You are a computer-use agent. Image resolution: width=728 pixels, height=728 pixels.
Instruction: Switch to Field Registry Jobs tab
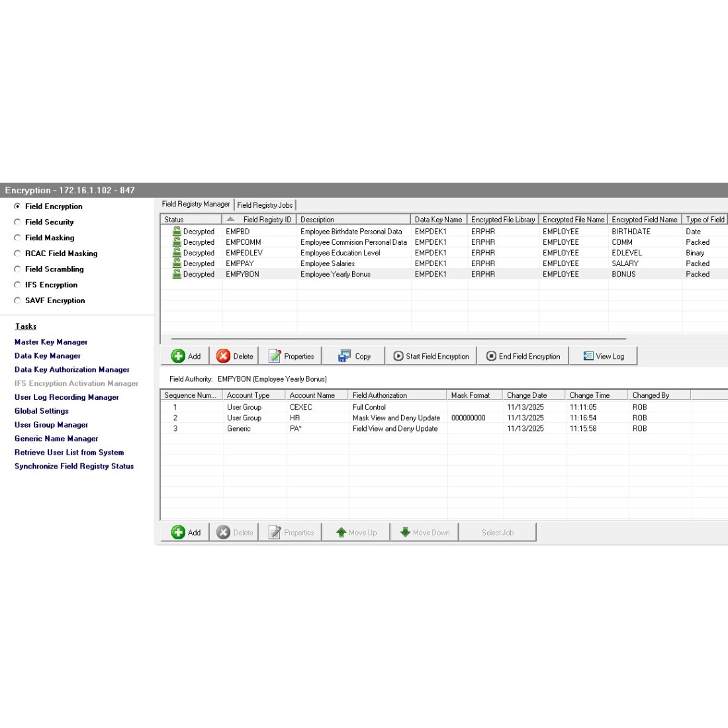[x=265, y=205]
